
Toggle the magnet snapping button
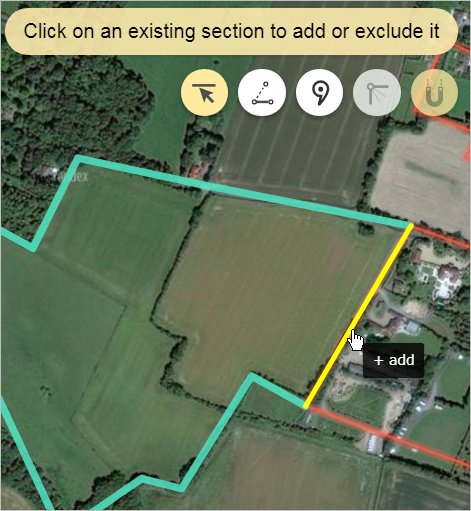click(x=434, y=93)
